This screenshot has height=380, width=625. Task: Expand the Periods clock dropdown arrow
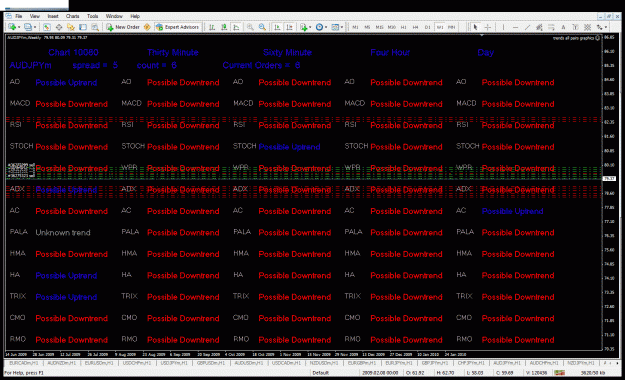click(326, 27)
